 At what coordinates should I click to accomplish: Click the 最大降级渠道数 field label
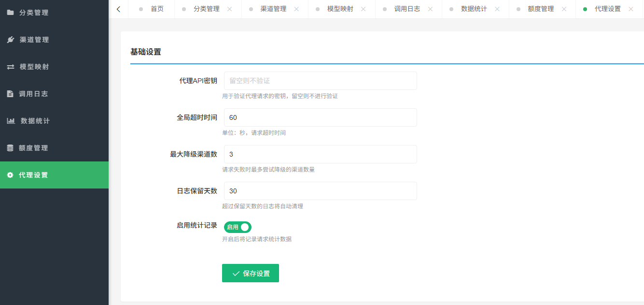pyautogui.click(x=194, y=154)
